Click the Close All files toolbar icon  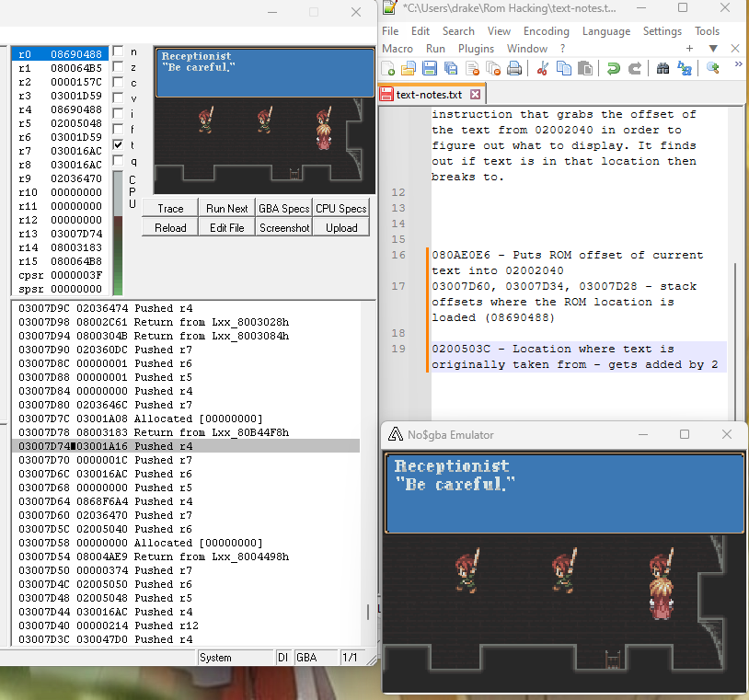(493, 69)
